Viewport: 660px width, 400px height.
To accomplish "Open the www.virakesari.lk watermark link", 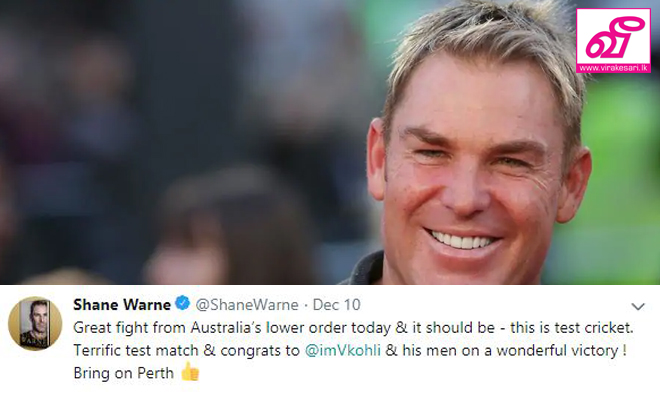I will pos(613,68).
